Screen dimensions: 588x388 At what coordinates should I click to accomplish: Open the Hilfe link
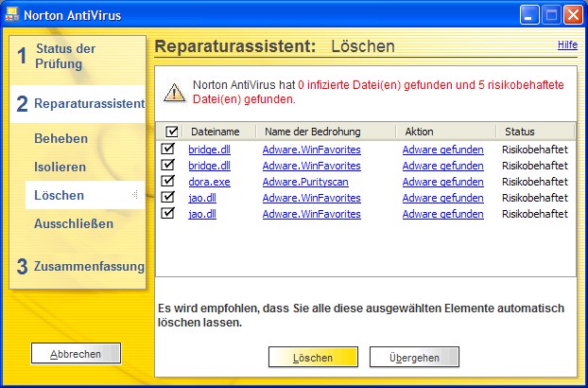tap(567, 44)
